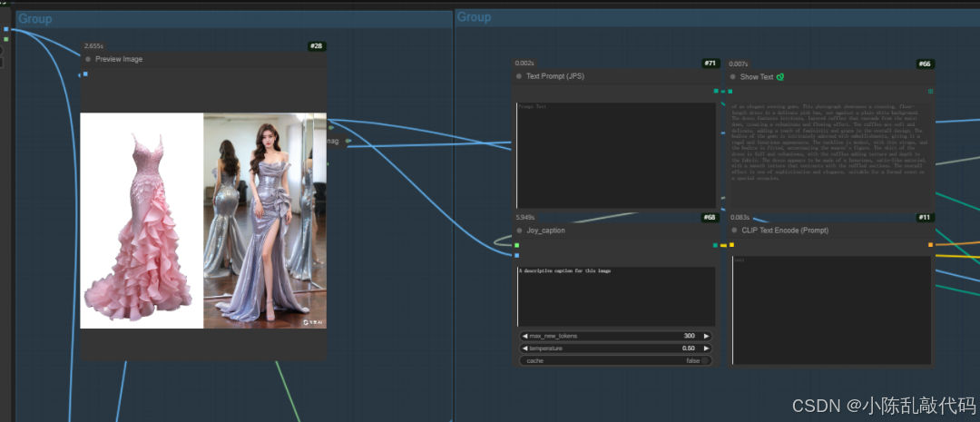Screen dimensions: 980x422
Task: Select the Joy_caption node title
Action: point(545,231)
